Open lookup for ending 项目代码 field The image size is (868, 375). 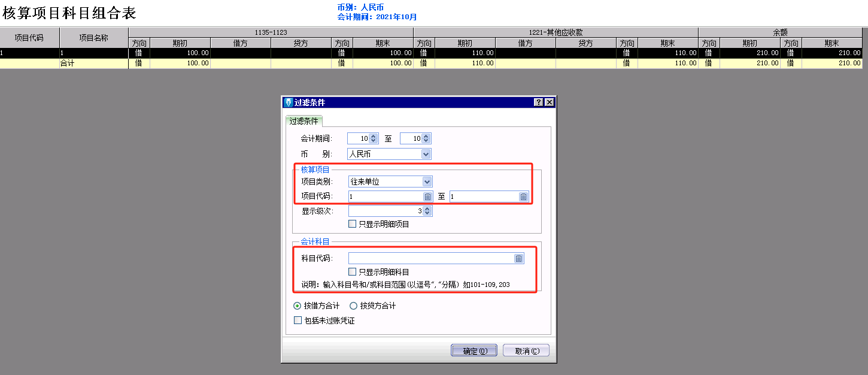pos(523,196)
